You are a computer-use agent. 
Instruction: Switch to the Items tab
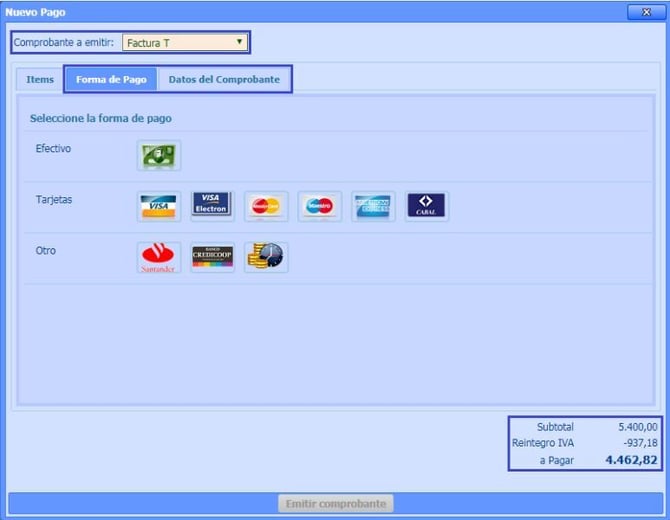click(x=40, y=79)
